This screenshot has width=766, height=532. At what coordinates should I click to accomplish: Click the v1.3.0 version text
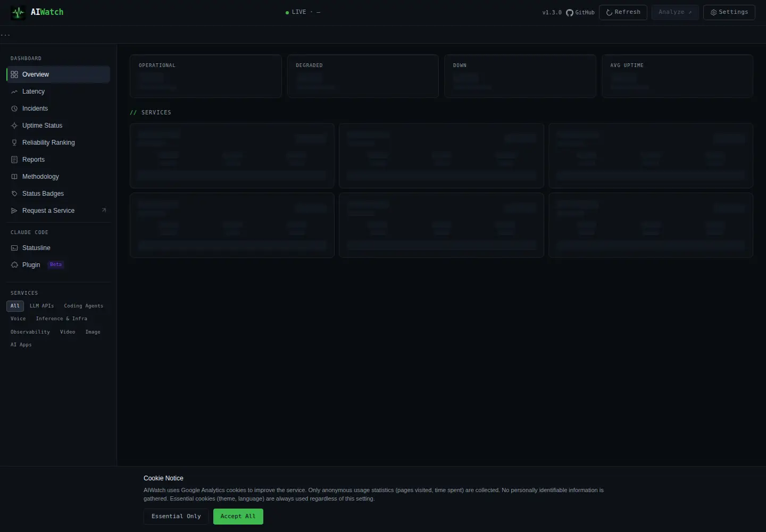(552, 12)
